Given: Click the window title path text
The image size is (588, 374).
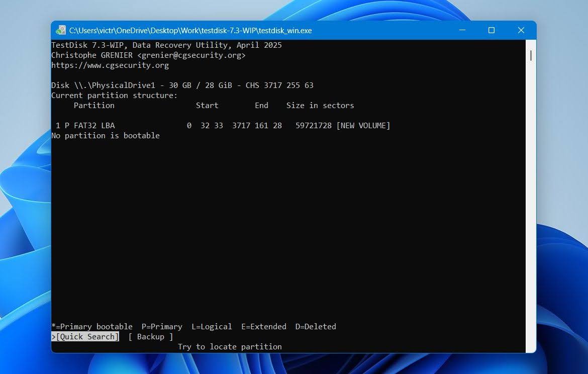Looking at the screenshot, I should pos(190,30).
